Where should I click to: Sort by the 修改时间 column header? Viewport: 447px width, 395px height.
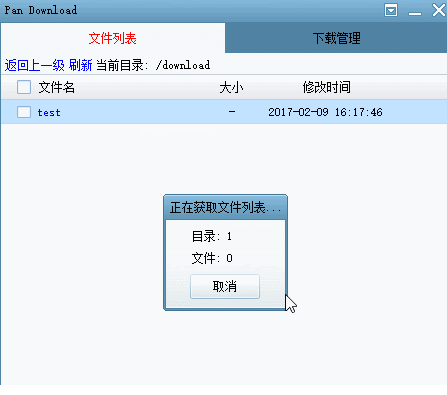tap(326, 87)
